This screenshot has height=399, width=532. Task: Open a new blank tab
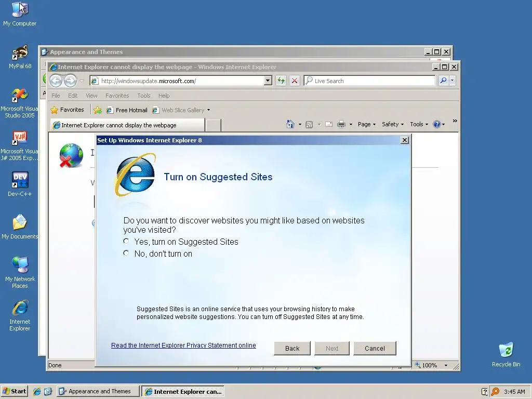coord(214,125)
